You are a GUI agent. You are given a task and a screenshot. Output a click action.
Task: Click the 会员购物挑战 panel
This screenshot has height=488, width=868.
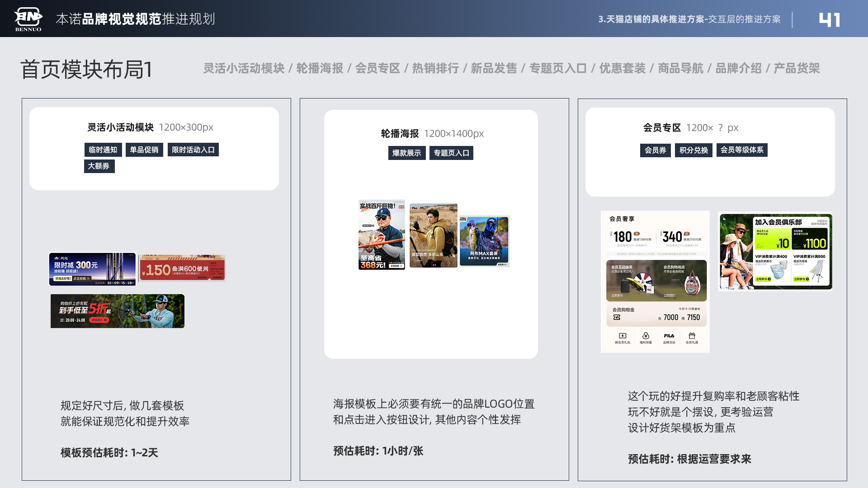tap(682, 281)
